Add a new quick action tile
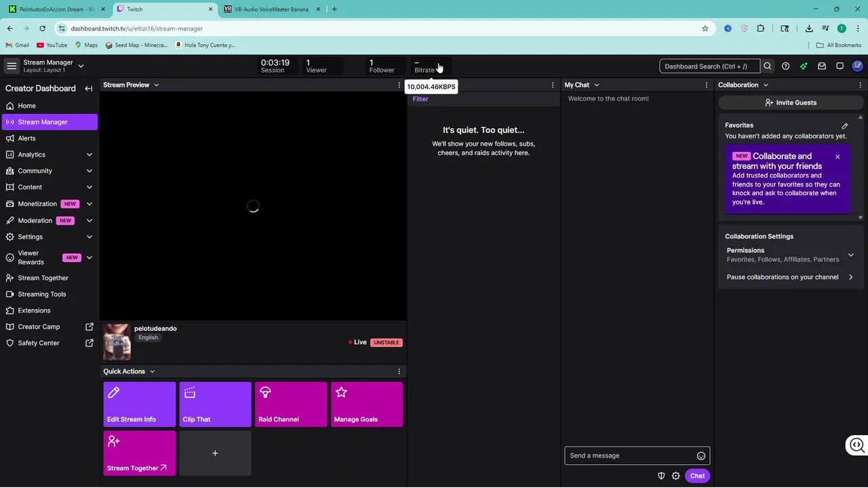Viewport: 868px width, 488px height. point(216,453)
